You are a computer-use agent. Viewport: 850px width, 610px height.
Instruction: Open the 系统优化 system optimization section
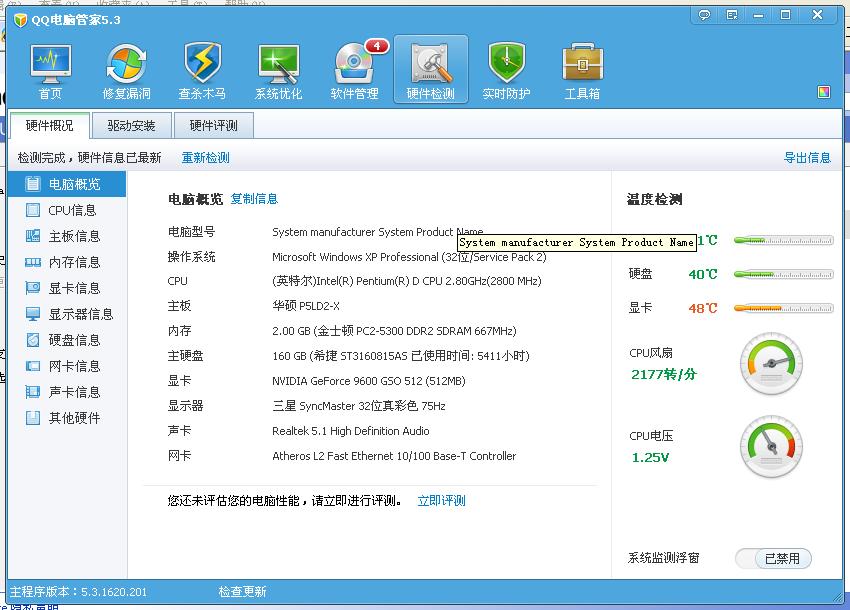tap(279, 72)
